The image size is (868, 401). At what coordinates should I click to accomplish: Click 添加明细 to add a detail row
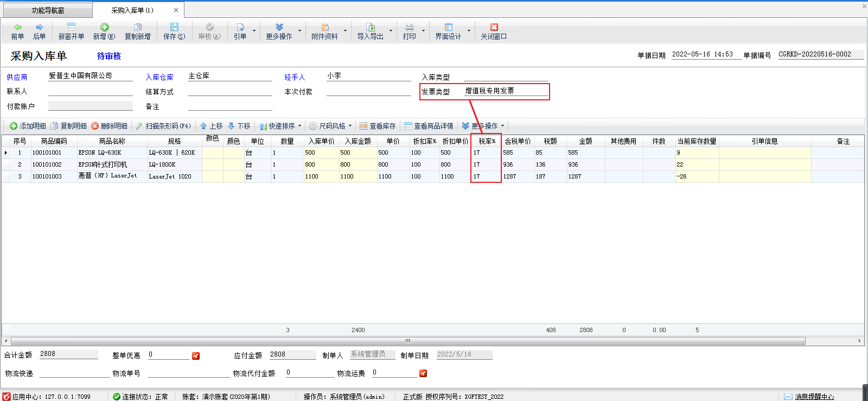coord(28,126)
